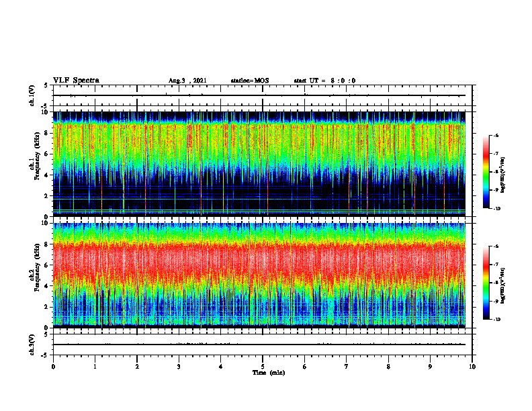The height and width of the screenshot is (411, 532).
Task: Select the ch.2 "Frequency (kHz)" axis title
Action: point(38,267)
